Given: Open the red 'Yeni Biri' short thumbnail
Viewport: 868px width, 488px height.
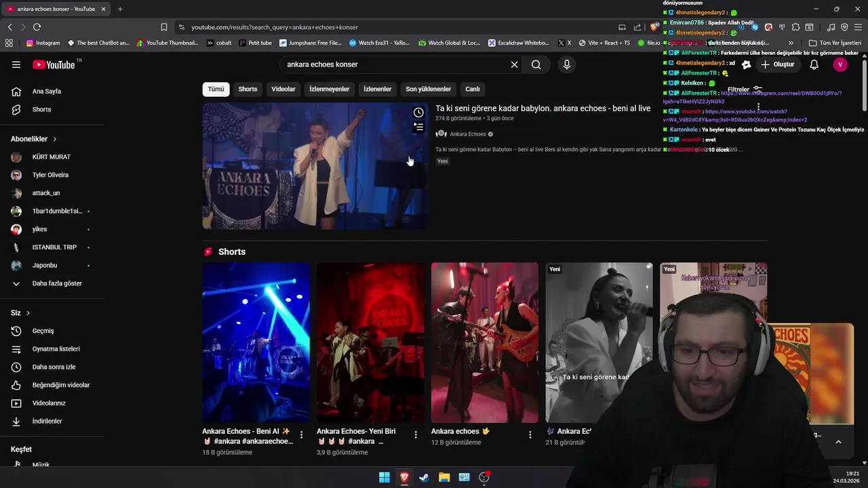Looking at the screenshot, I should coord(370,343).
